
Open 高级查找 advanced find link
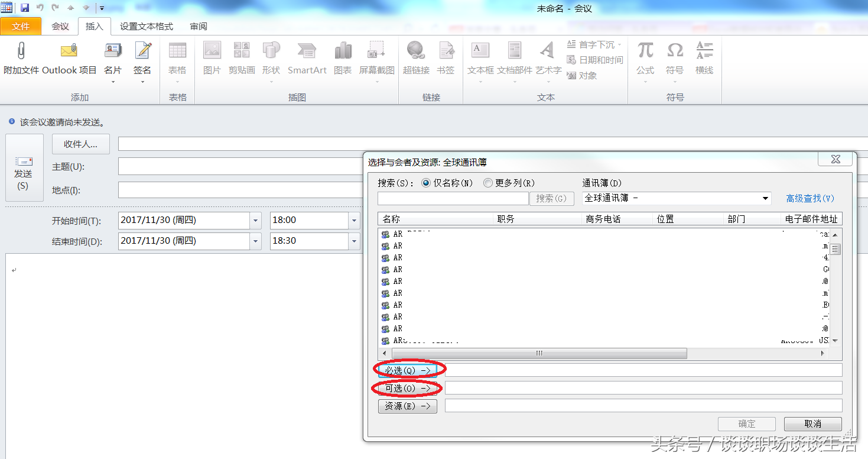tap(810, 199)
